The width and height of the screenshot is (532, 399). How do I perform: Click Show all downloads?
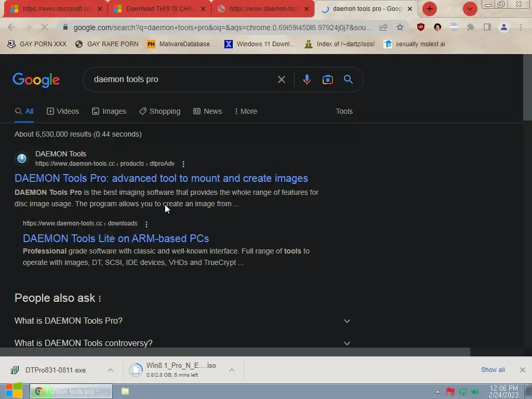coord(493,370)
